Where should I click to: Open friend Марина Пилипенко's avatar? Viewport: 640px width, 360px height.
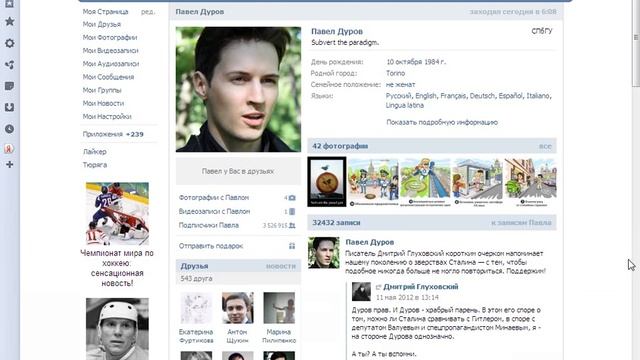(x=279, y=308)
